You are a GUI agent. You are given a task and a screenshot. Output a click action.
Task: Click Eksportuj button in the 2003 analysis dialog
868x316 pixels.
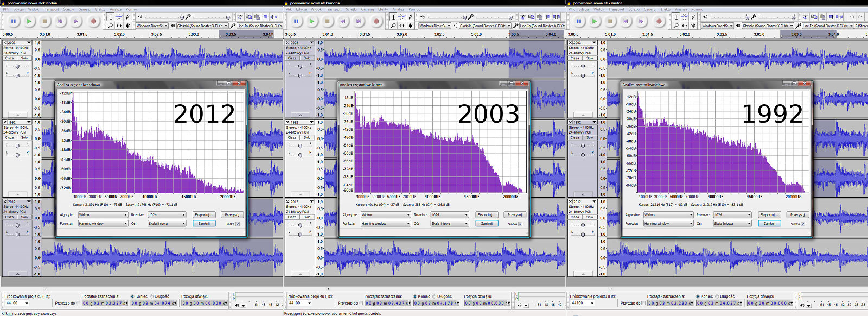click(x=487, y=215)
